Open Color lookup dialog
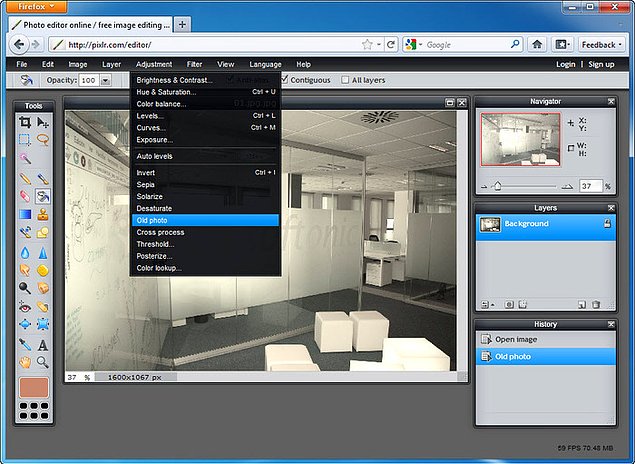The width and height of the screenshot is (635, 464). point(205,268)
